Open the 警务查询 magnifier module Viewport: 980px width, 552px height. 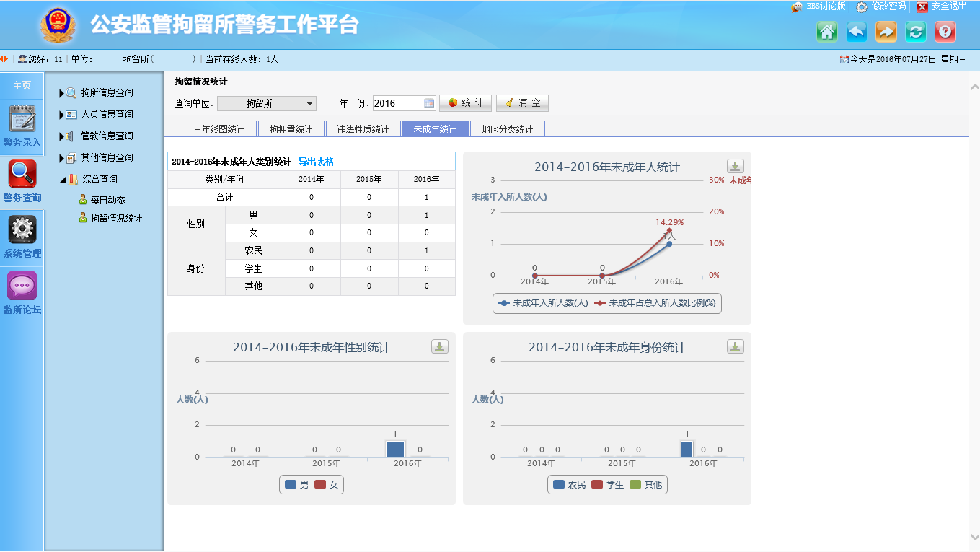22,182
